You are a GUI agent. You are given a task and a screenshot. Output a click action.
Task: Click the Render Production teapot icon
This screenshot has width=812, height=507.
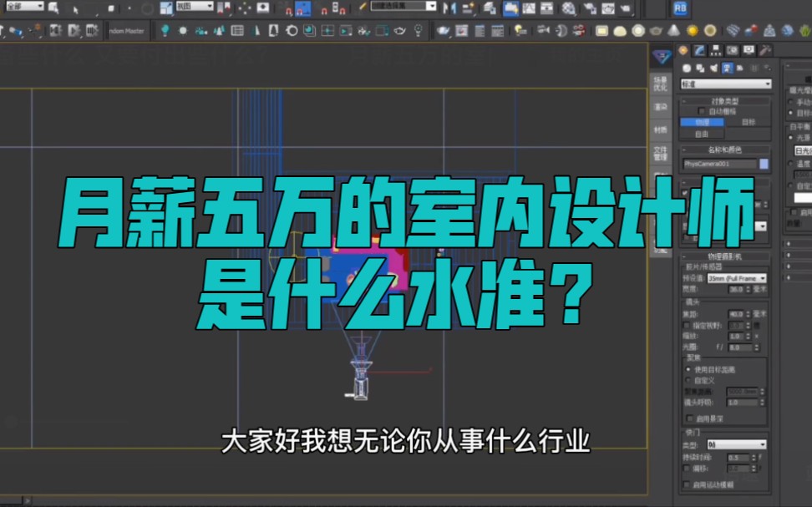point(624,9)
